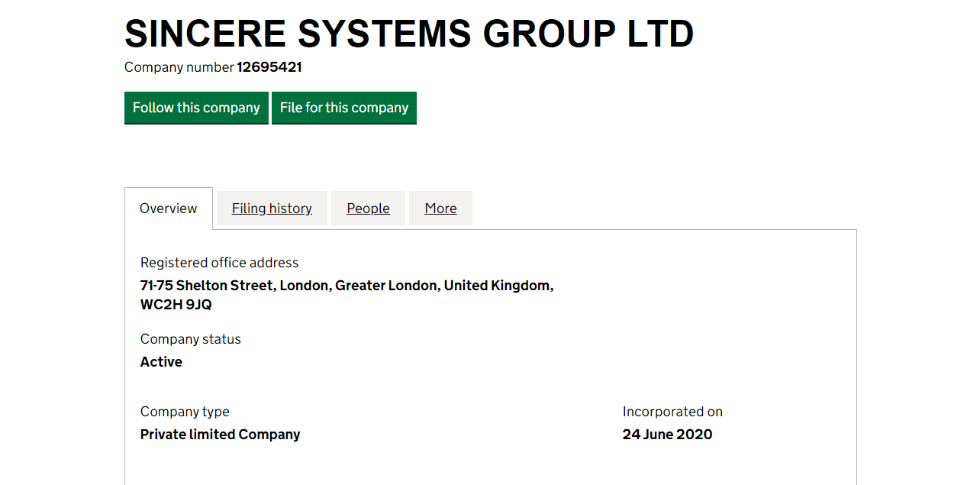Screen dimensions: 980x485
Task: Click the postcode WC2H 9JQ
Action: pos(176,305)
